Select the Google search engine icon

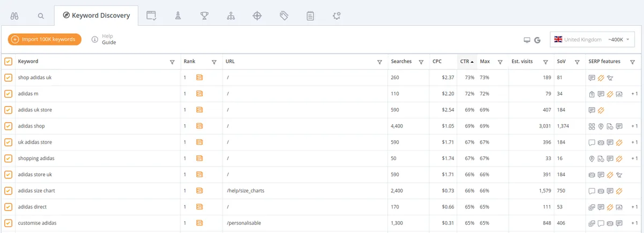[537, 40]
